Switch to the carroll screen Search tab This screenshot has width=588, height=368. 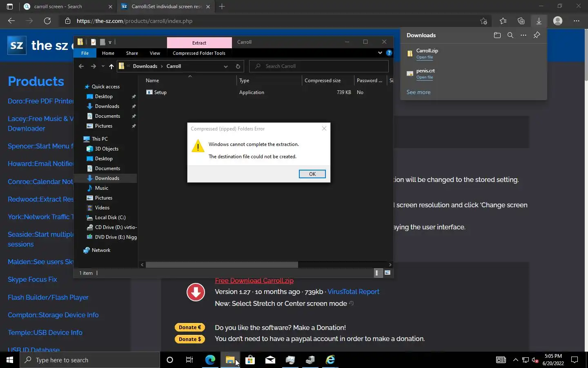(68, 7)
